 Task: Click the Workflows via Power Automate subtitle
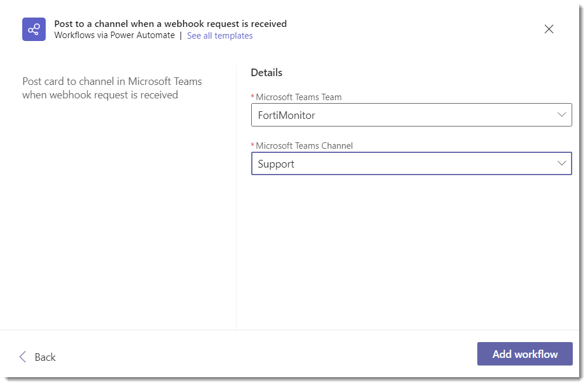pyautogui.click(x=114, y=35)
